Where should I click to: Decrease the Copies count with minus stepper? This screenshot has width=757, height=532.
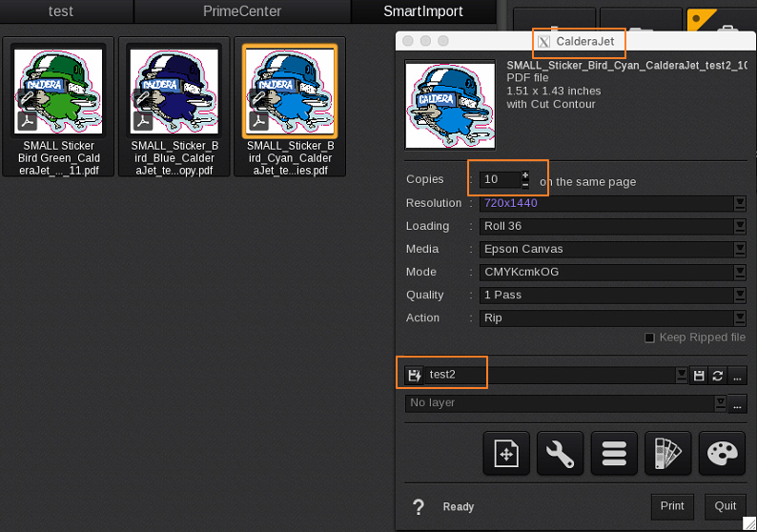click(x=524, y=184)
